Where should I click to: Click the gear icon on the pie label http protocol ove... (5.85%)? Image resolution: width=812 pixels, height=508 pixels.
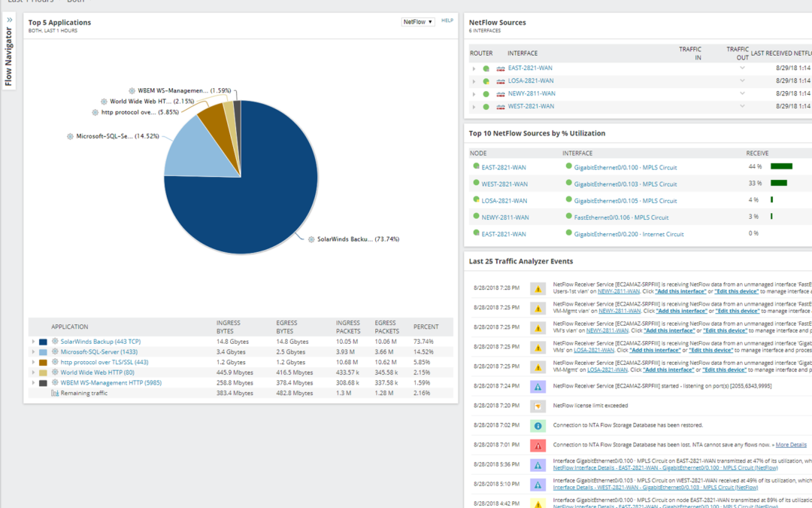coord(95,112)
